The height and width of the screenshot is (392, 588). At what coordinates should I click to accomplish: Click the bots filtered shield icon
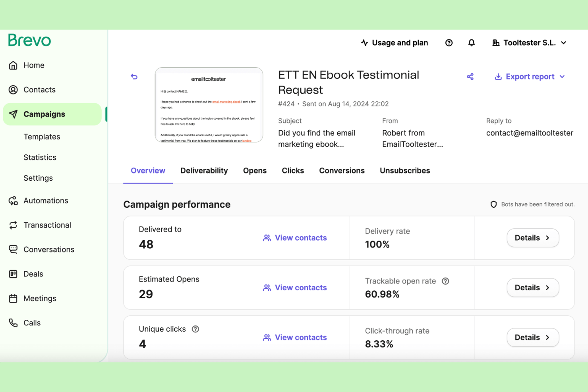[x=493, y=205]
